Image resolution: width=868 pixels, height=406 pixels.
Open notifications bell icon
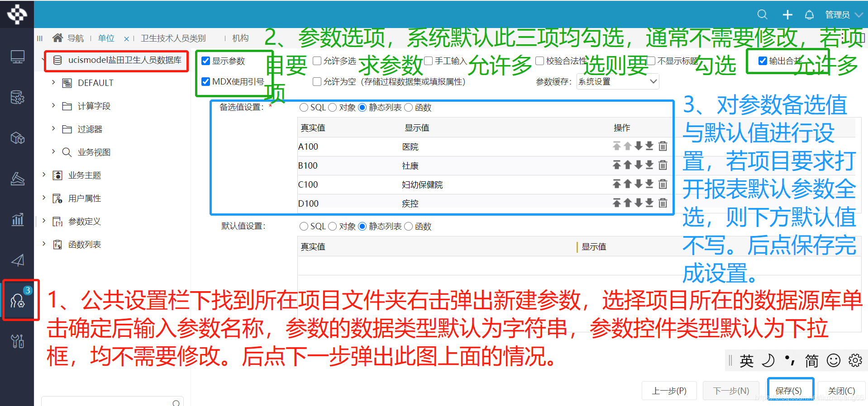click(x=809, y=14)
